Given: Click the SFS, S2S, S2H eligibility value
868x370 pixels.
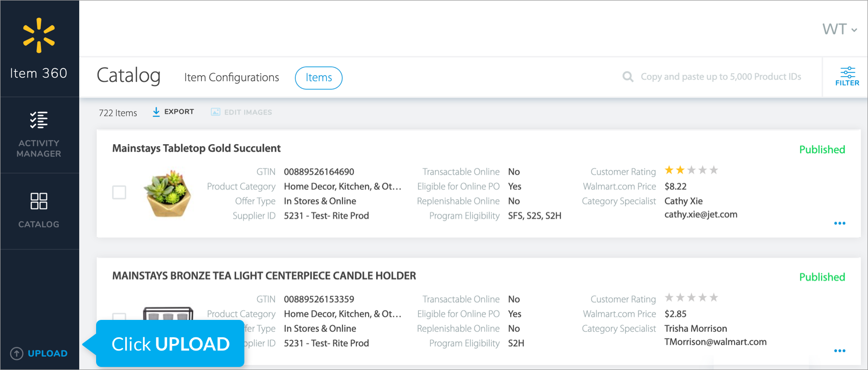Looking at the screenshot, I should [535, 216].
